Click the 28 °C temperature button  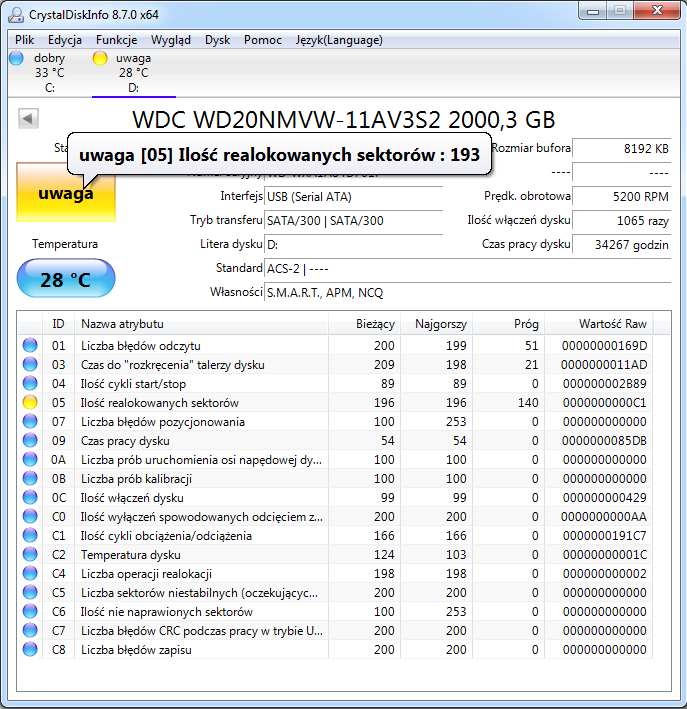pos(66,279)
